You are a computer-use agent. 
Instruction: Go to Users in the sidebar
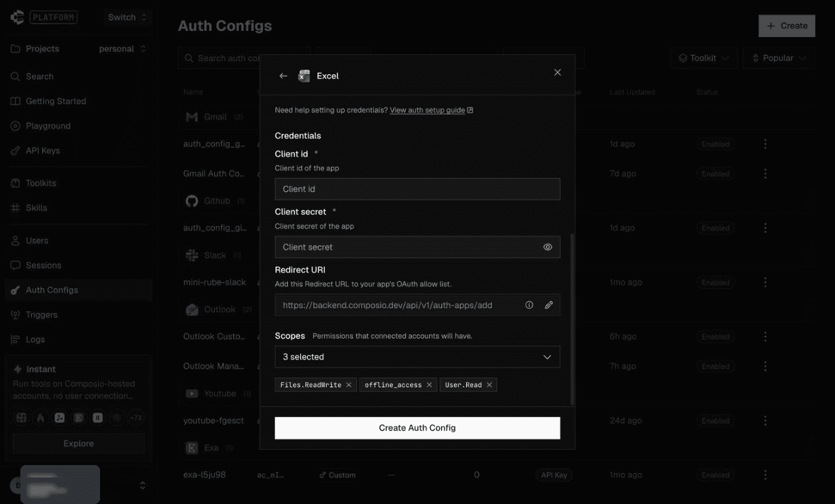[x=78, y=241]
